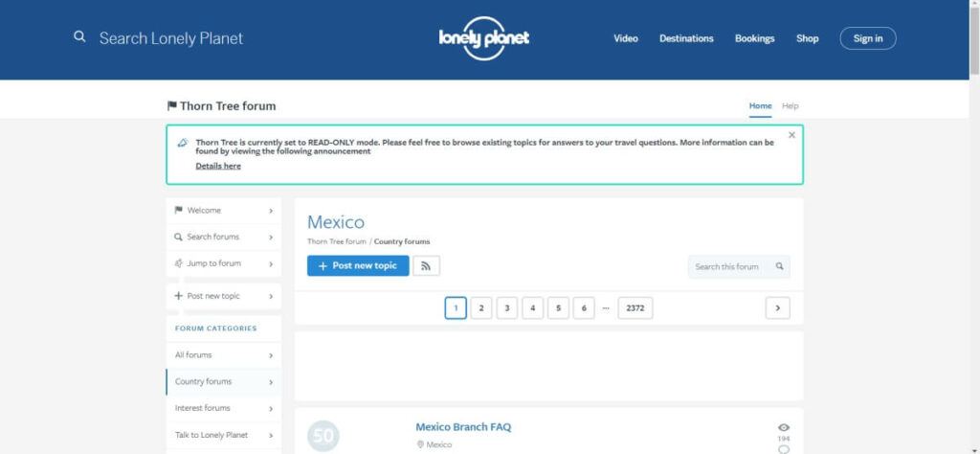The height and width of the screenshot is (454, 980).
Task: Click the Search Lonely Planet field
Action: click(x=170, y=38)
